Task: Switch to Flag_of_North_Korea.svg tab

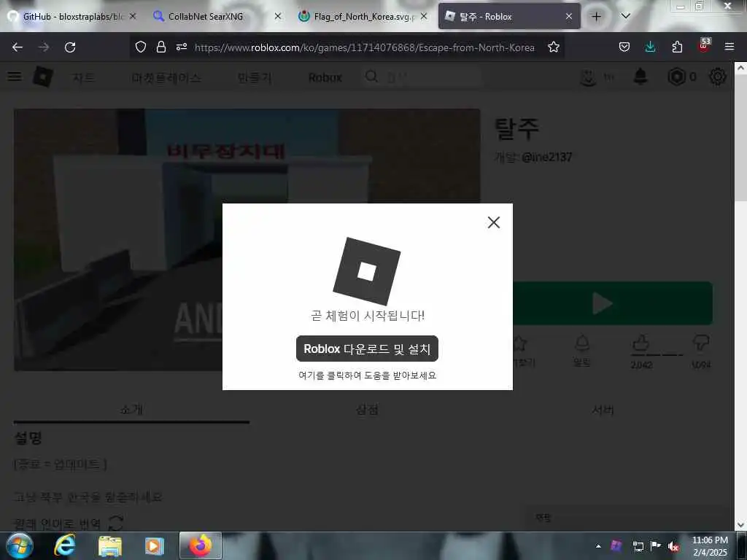Action: tap(363, 16)
